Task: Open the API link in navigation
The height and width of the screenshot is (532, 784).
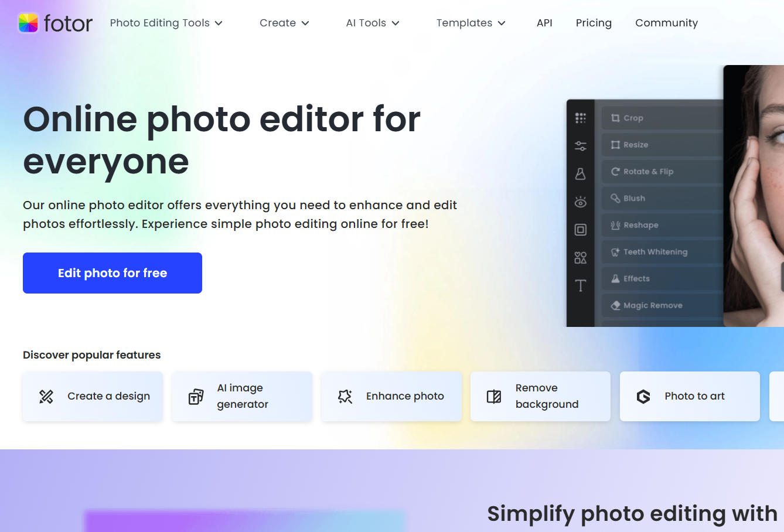Action: 544,23
